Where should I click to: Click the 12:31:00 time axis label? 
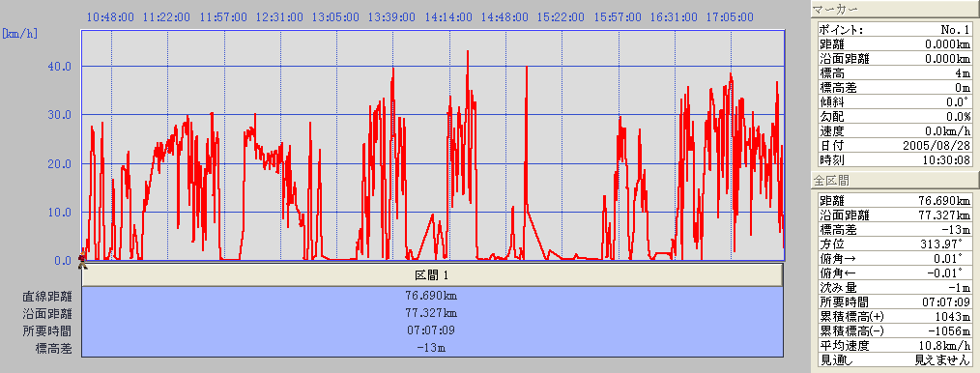pos(280,17)
